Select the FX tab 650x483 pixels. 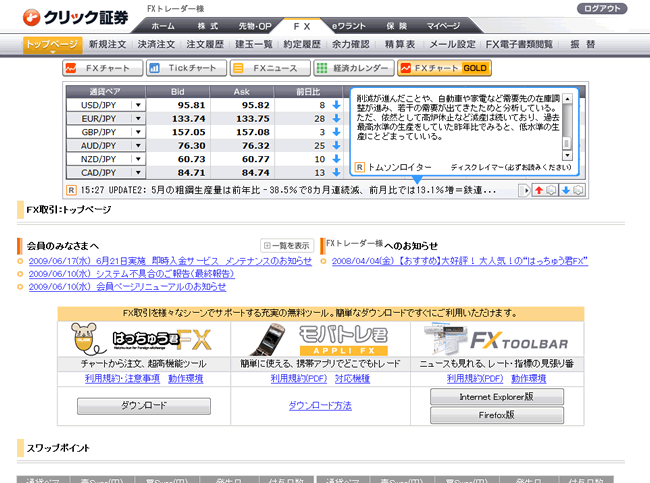coord(302,26)
